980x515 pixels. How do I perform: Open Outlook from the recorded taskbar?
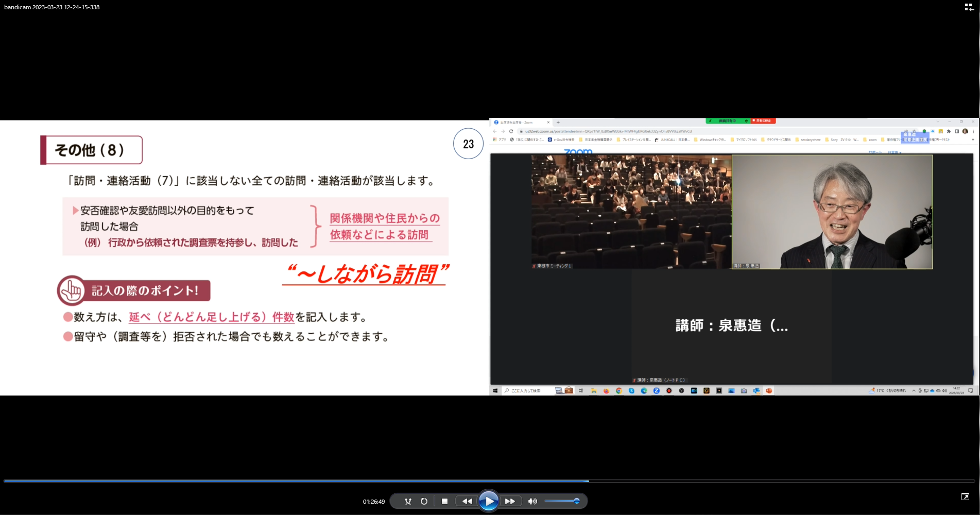point(757,391)
